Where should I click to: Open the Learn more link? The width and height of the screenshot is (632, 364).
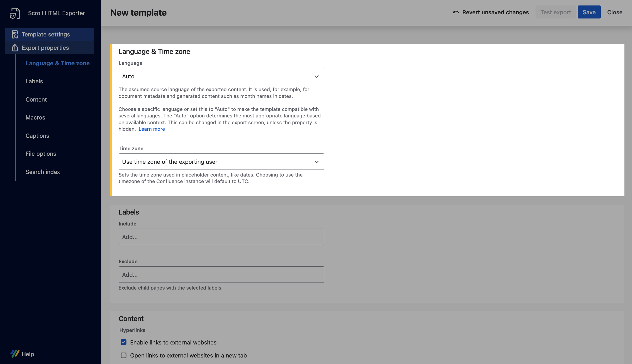click(152, 129)
